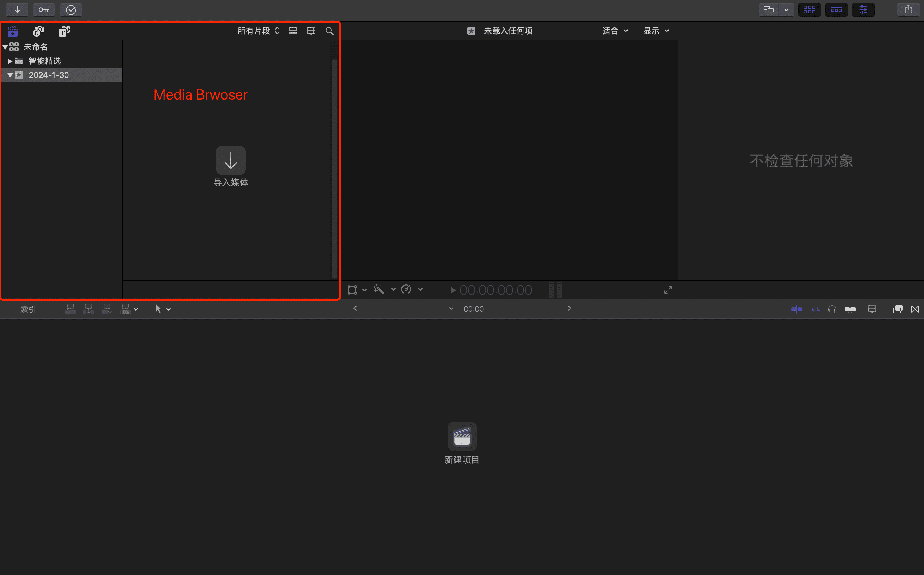Expand the magic wand enhancement dropdown arrow
The height and width of the screenshot is (575, 924).
click(x=393, y=289)
